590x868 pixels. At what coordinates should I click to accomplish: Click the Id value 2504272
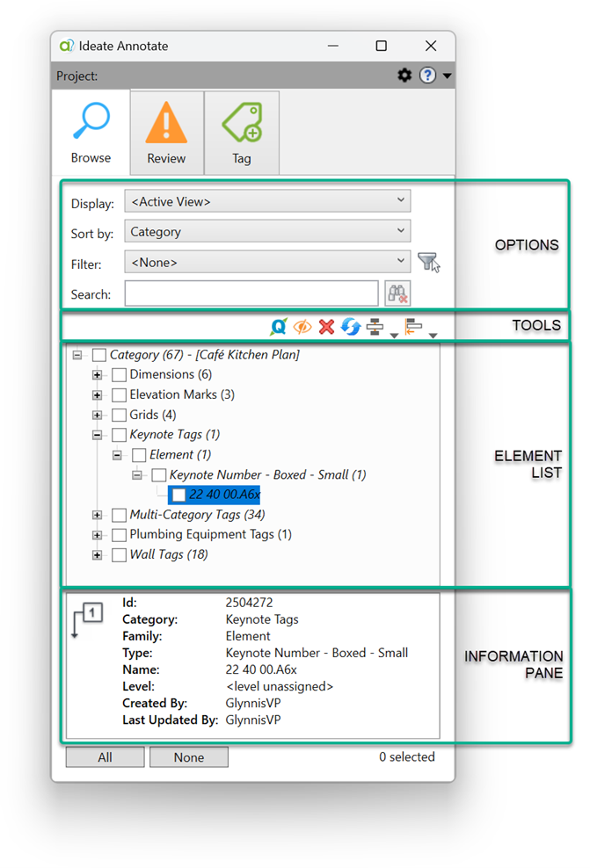pyautogui.click(x=250, y=603)
